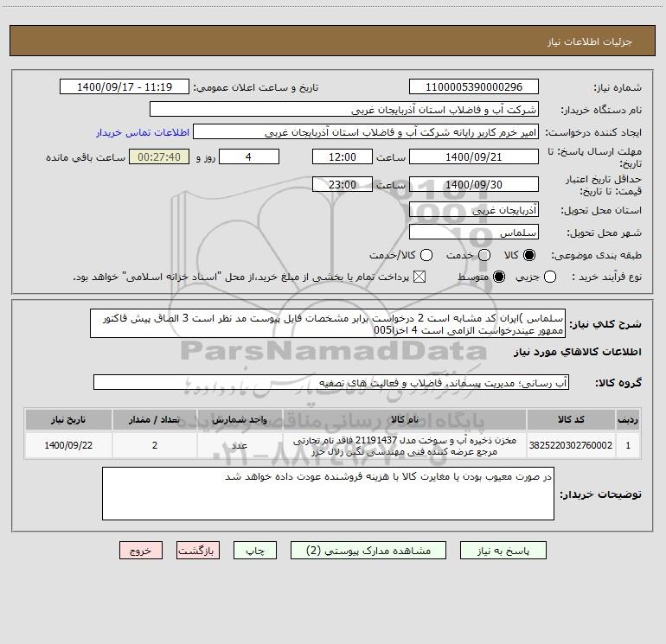The height and width of the screenshot is (644, 666).
Task: Select product code cell 3825220302760002
Action: click(x=571, y=445)
